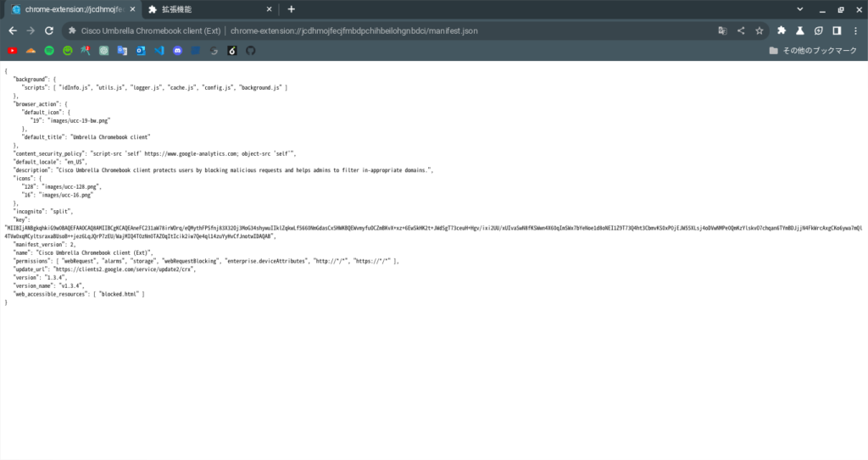868x460 pixels.
Task: Expand the tab search dropdown arrow
Action: coord(801,8)
